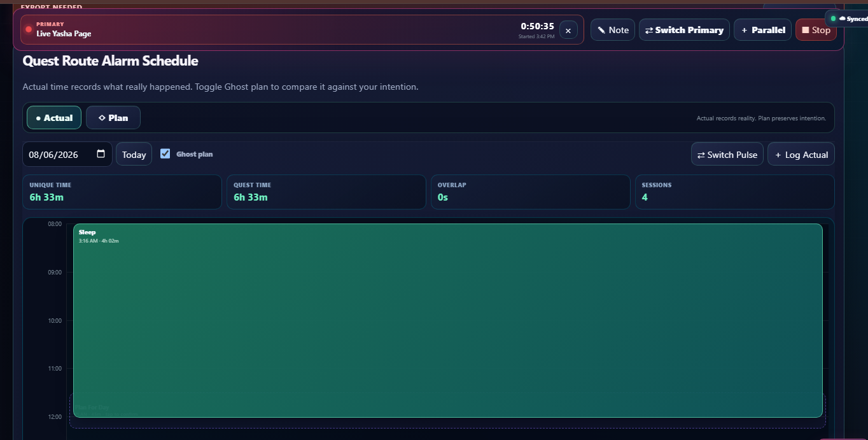Select the Sleep session block on timeline

click(448, 320)
